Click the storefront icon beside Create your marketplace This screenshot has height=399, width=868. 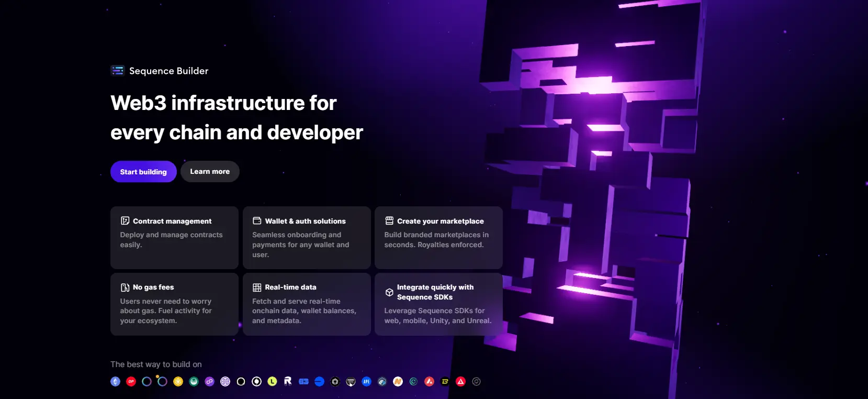click(x=389, y=221)
